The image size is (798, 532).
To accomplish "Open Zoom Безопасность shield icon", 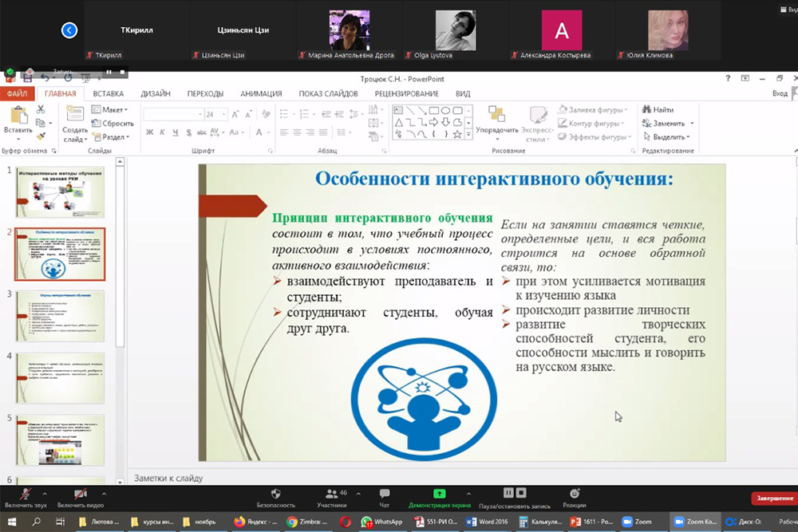I will (x=276, y=495).
